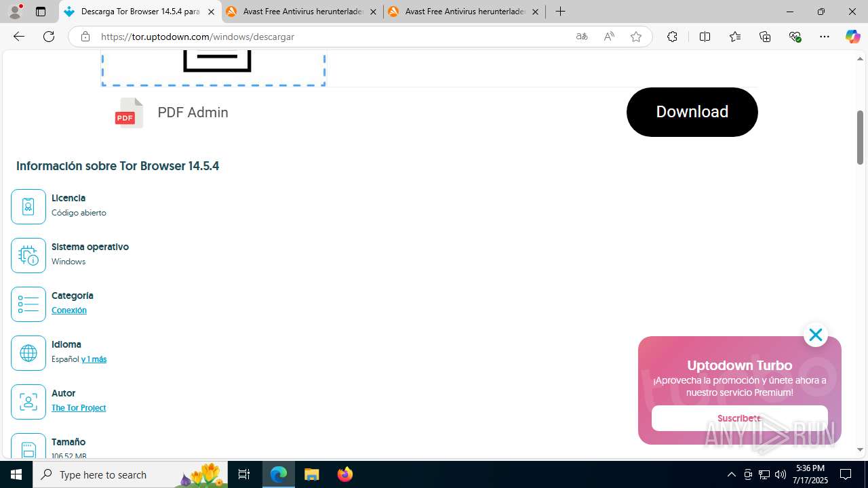The image size is (868, 488).
Task: Click the PDF Admin ad title
Action: pos(193,113)
